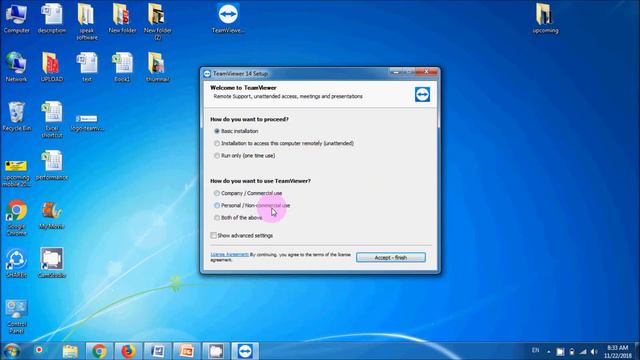Screen dimensions: 640x360
Task: Select Basic installation option
Action: 236,131
